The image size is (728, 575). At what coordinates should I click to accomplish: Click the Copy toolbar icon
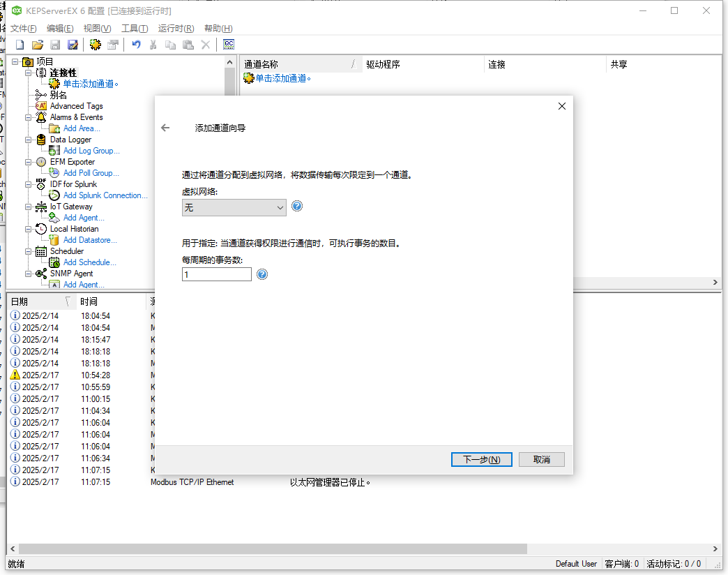pyautogui.click(x=170, y=45)
